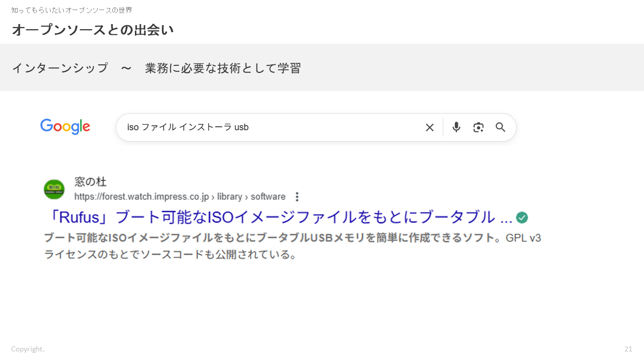
Task: Click the small header 知ってもらいたいオープンソースの世界
Action: point(71,10)
